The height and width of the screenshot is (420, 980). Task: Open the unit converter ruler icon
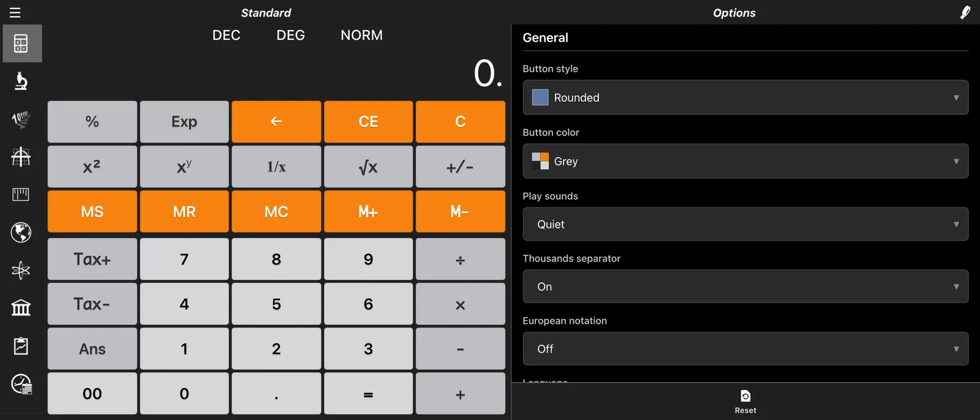coord(21,195)
